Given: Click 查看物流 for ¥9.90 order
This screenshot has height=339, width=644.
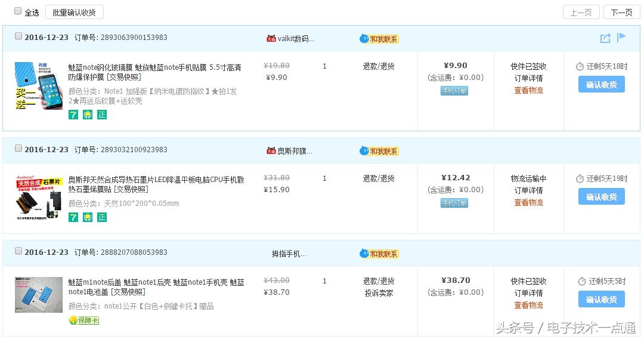Looking at the screenshot, I should (528, 90).
